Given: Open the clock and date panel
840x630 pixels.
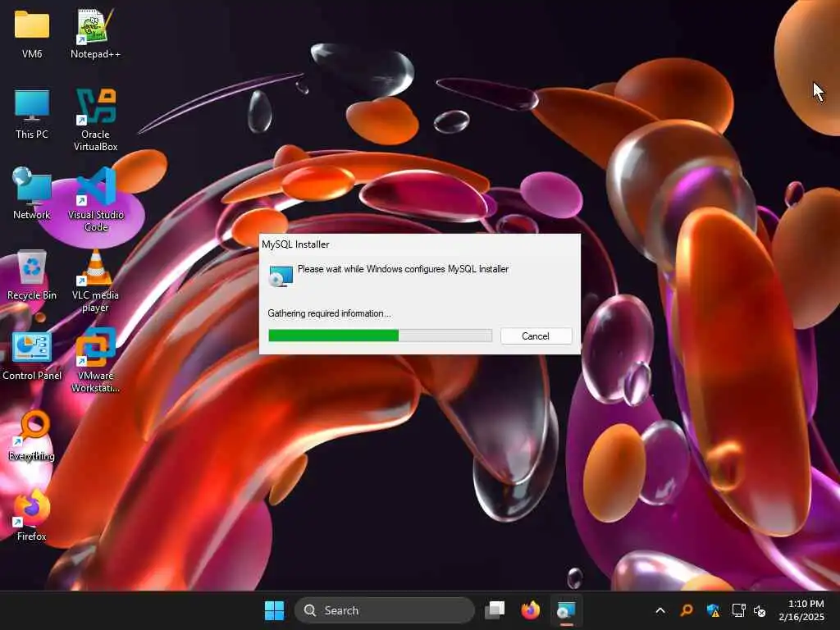Looking at the screenshot, I should (x=802, y=610).
